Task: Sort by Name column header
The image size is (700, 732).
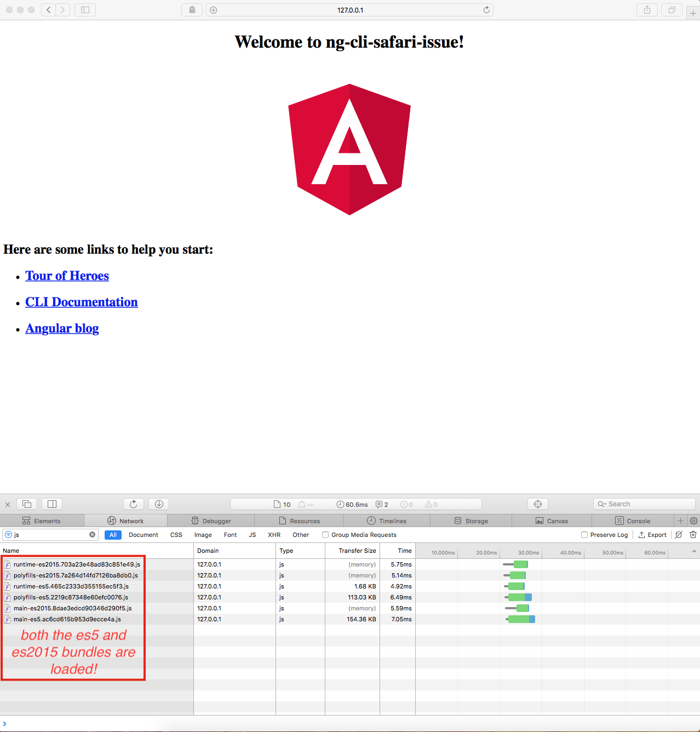Action: point(96,551)
